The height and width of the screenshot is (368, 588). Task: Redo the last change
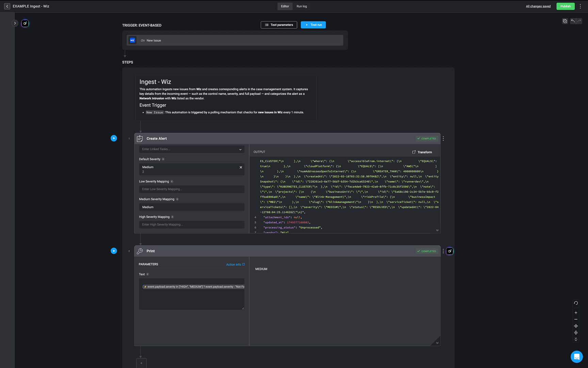(x=579, y=21)
